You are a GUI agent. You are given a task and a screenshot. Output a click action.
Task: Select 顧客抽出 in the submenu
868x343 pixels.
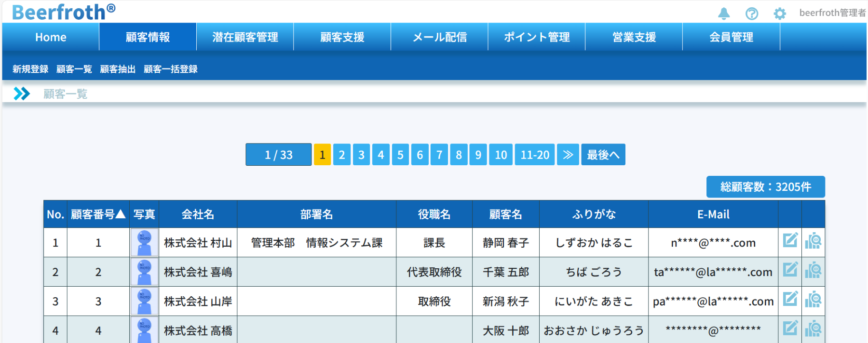[118, 69]
